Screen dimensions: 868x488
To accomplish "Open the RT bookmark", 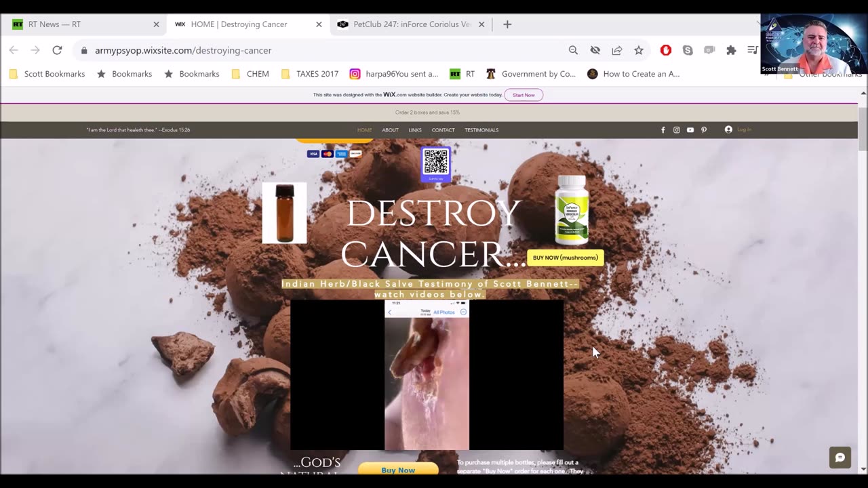I will (462, 74).
